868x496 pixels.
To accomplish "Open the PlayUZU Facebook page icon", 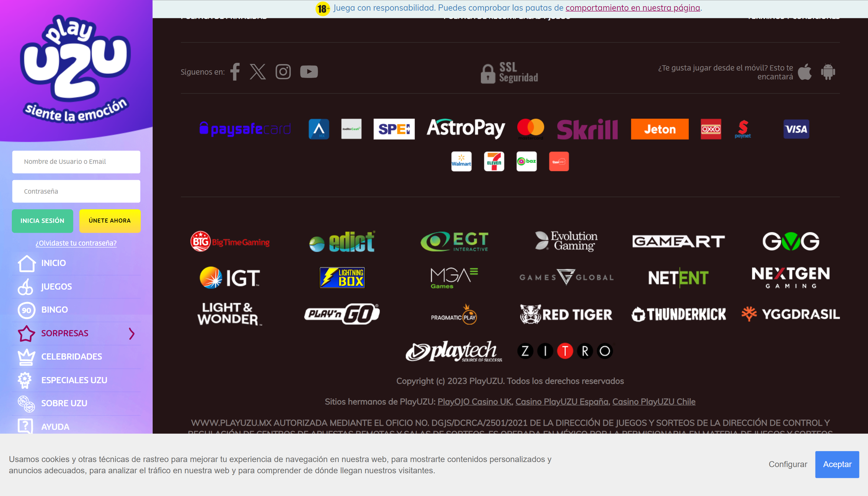I will coord(235,71).
